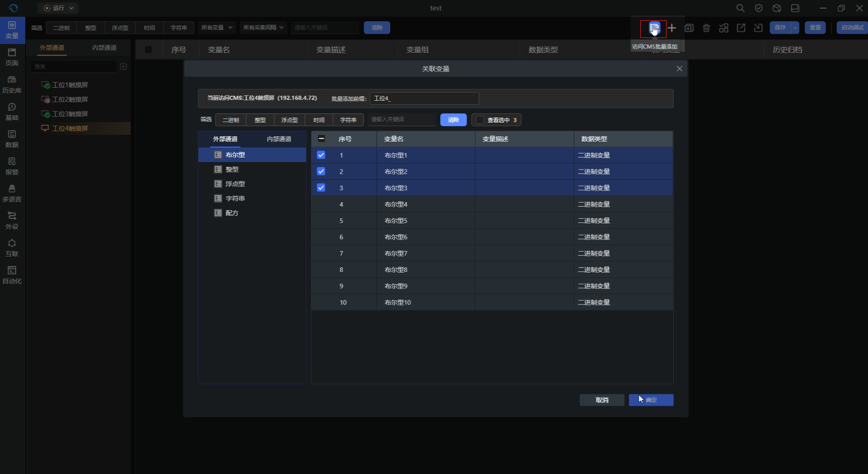This screenshot has height=474, width=868.
Task: Click the search magnifier in title bar
Action: (x=740, y=8)
